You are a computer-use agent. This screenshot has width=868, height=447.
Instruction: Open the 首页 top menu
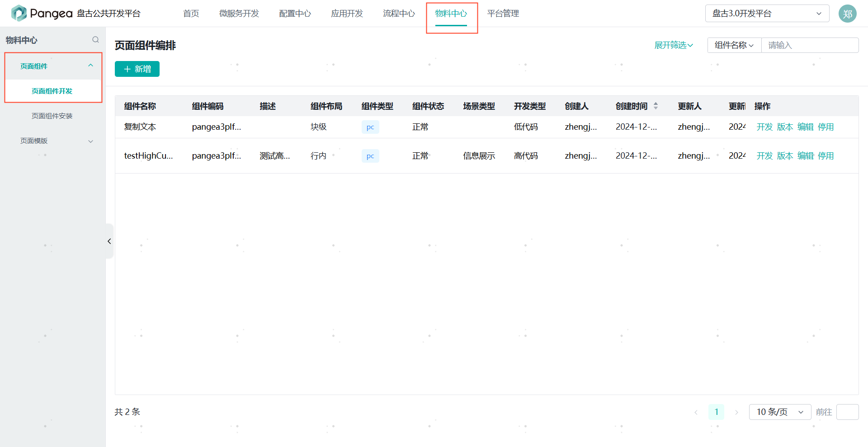191,14
